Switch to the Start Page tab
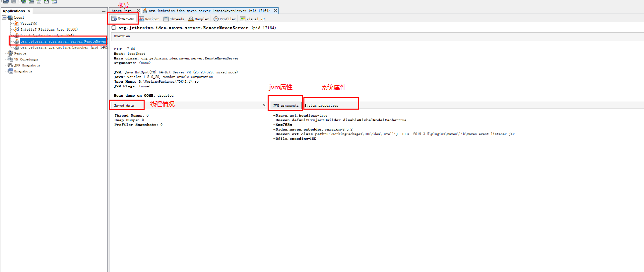Viewport: 644px width, 272px height. [x=122, y=11]
